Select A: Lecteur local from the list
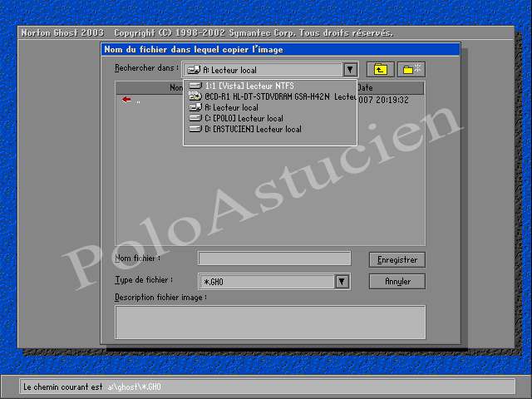The width and height of the screenshot is (532, 399). point(269,107)
